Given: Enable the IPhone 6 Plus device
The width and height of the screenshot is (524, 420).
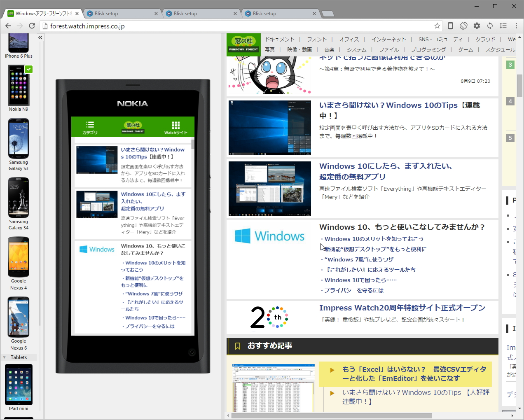Looking at the screenshot, I should point(18,43).
